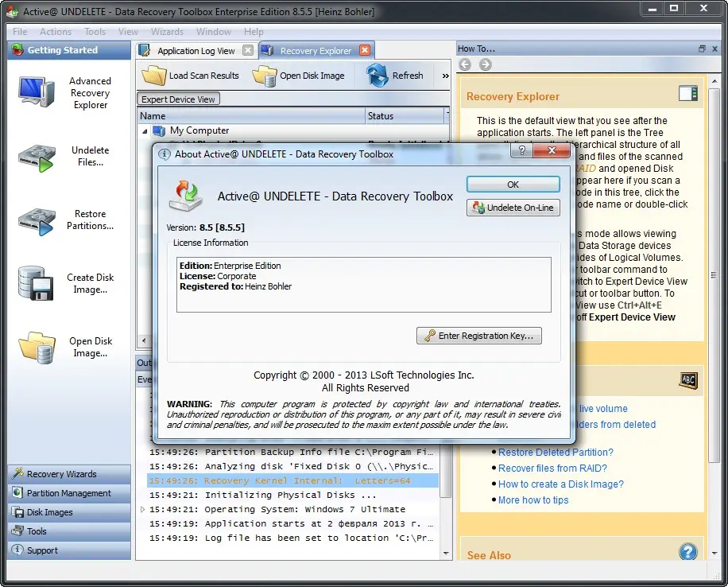Screen dimensions: 728x587
Task: Expand Disk Images sidebar section
Action: tap(68, 512)
